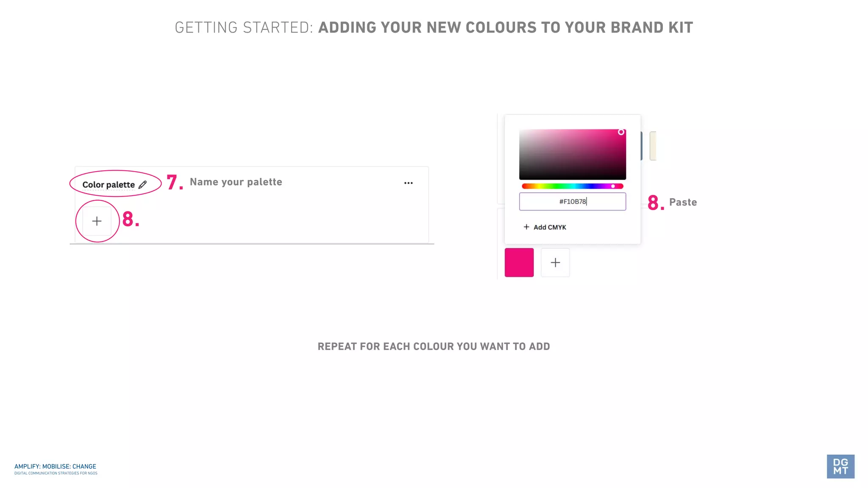Add a colour with the circled plus button

(x=97, y=221)
